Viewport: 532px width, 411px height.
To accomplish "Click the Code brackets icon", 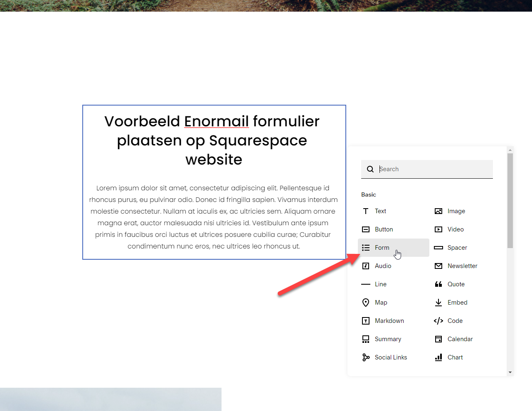I will pyautogui.click(x=438, y=321).
